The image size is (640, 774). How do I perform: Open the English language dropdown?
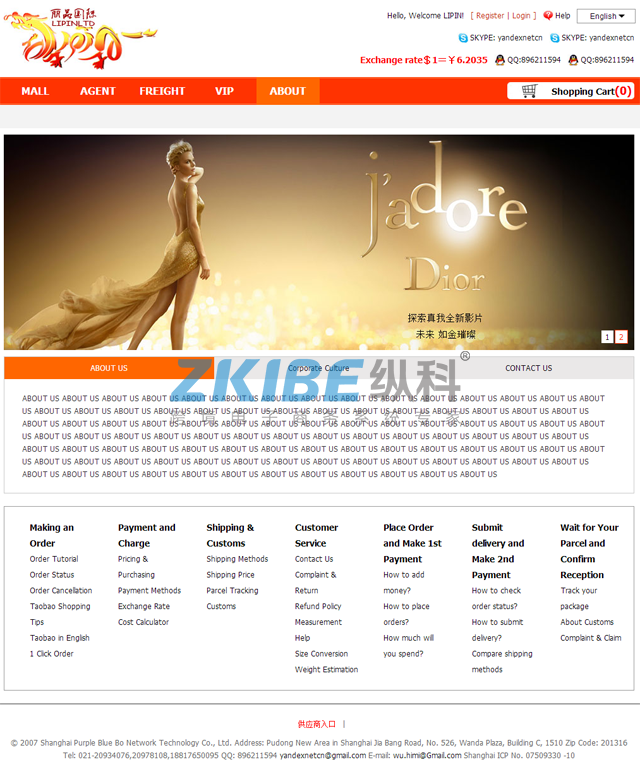606,16
